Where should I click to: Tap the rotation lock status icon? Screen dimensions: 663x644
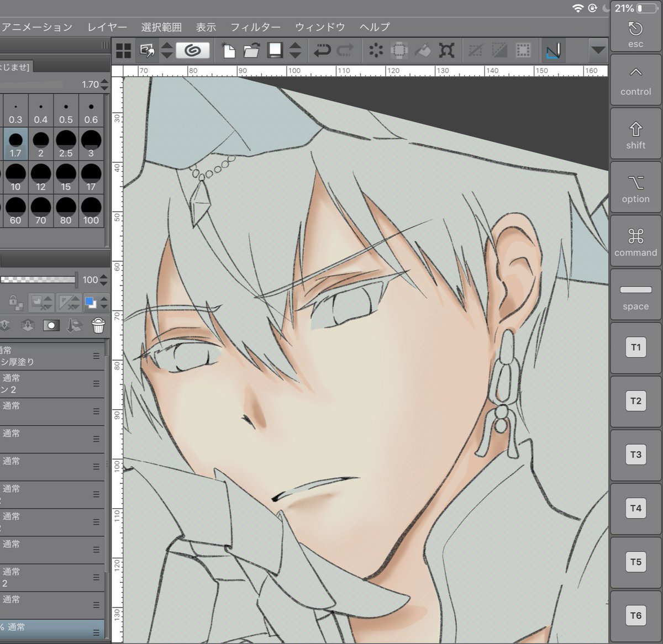(593, 8)
